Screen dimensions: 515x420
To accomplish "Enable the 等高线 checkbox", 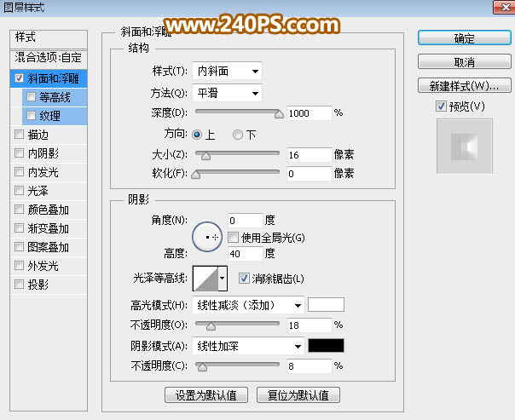I will pos(32,97).
